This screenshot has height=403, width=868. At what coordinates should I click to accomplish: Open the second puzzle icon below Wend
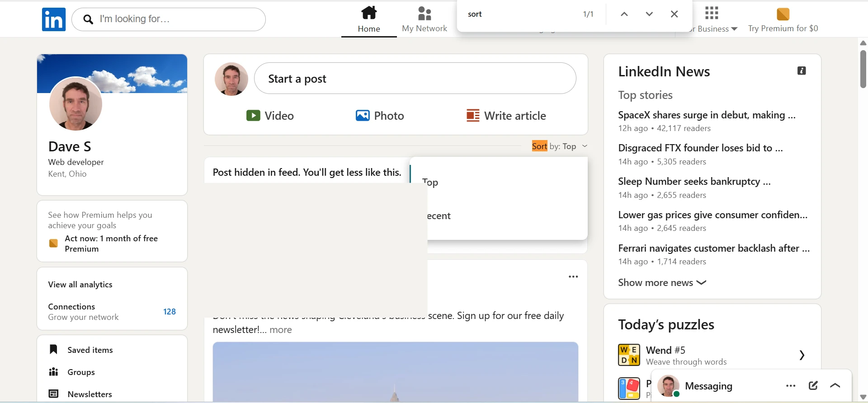(629, 389)
